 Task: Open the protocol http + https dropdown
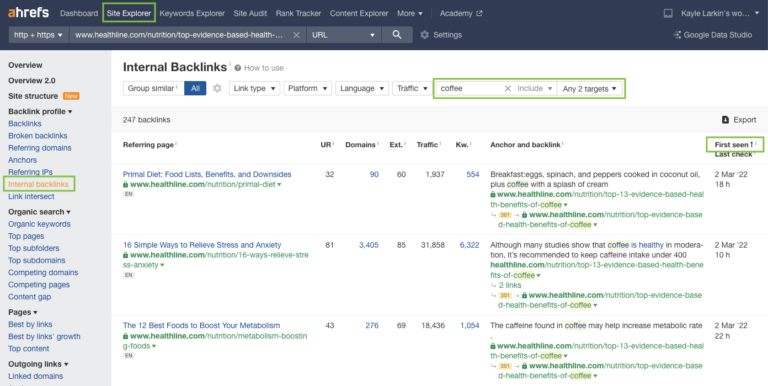[39, 35]
